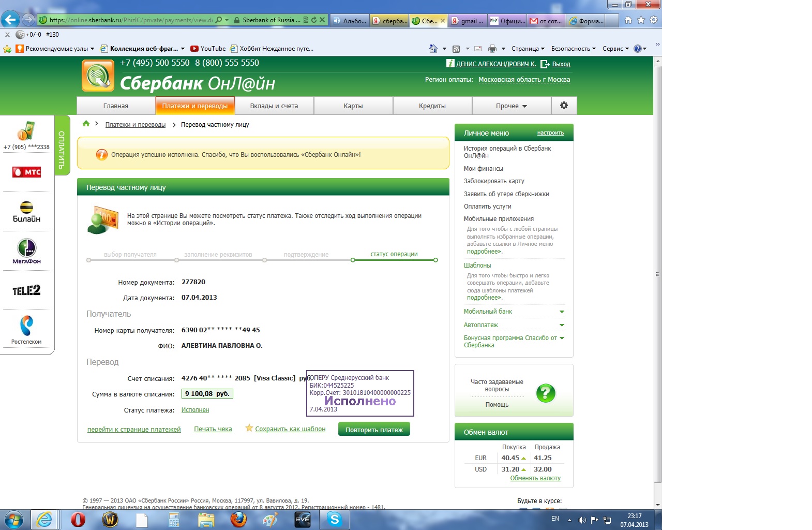This screenshot has width=812, height=530.
Task: Click Печать чека link
Action: (x=213, y=429)
